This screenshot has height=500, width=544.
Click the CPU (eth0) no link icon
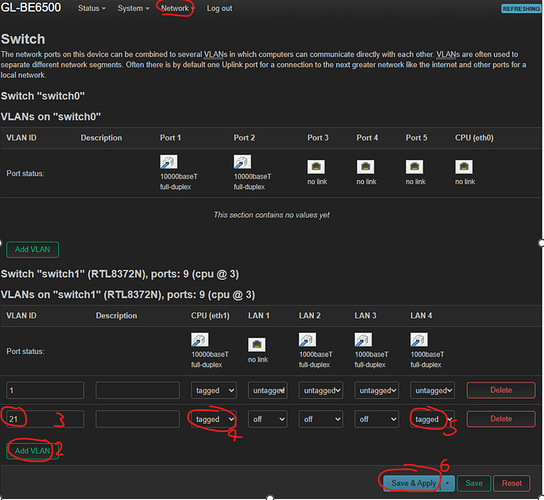[464, 167]
